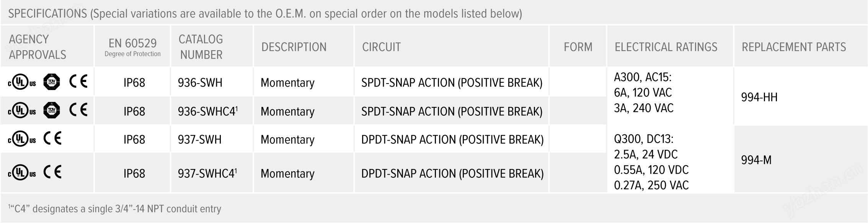Click the C4 conduit entry footnote text
The image size is (868, 223).
tap(115, 209)
